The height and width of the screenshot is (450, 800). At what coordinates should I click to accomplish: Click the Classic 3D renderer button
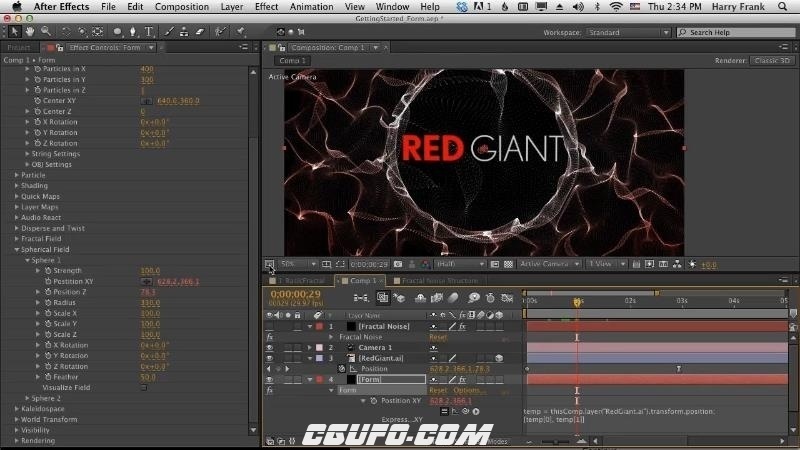point(772,60)
